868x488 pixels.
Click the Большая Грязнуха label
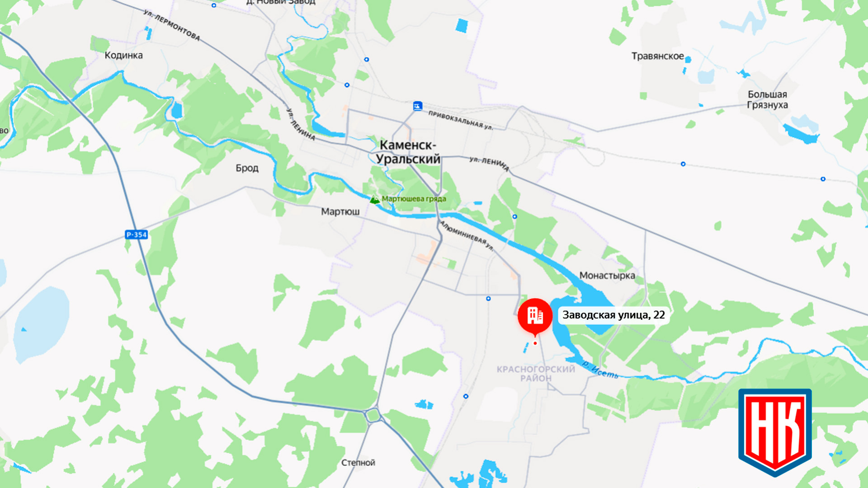[767, 99]
